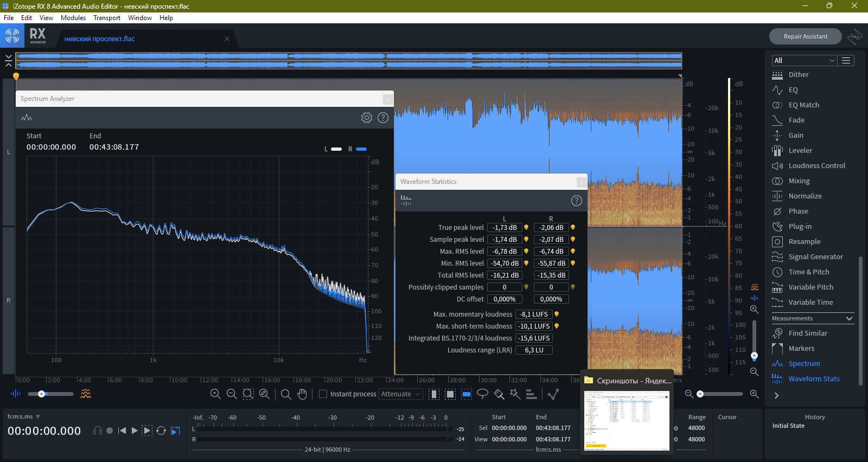Adjust the waveform/spectrogram opacity slider
Image resolution: width=868 pixels, height=462 pixels.
(42, 394)
